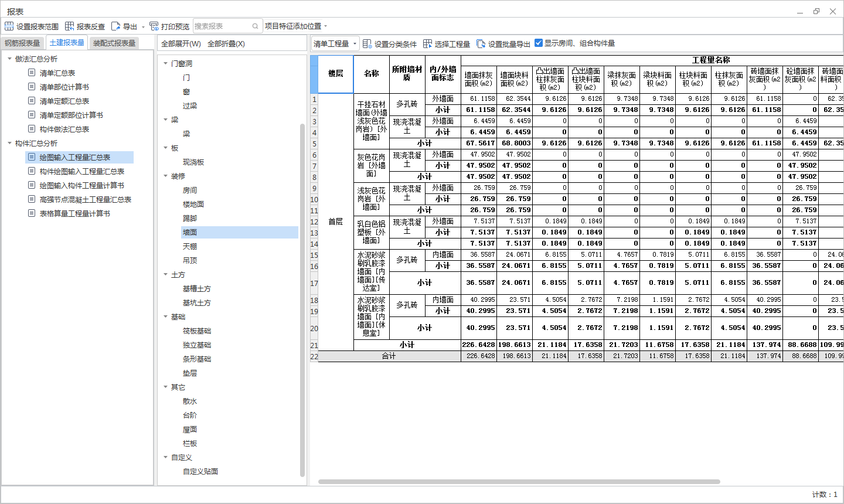Select 自定义贴面 tree item
This screenshot has height=504, width=844.
point(200,472)
